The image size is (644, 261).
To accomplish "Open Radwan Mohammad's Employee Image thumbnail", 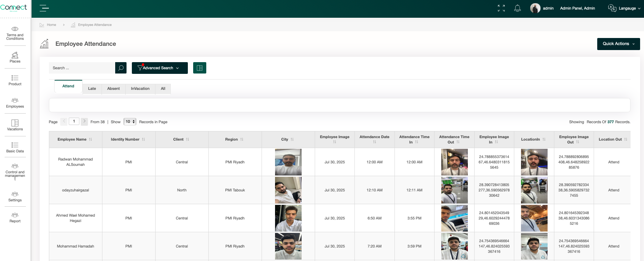I will (x=288, y=162).
